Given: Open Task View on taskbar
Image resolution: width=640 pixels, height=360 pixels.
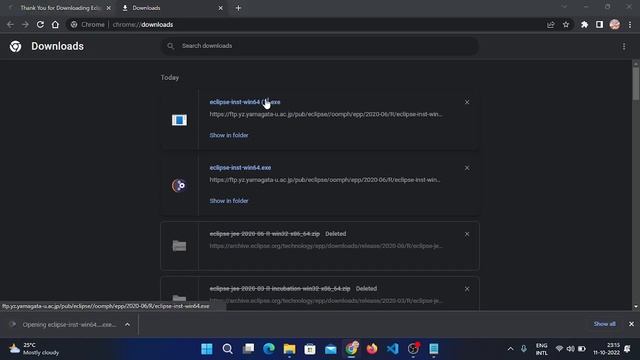Looking at the screenshot, I should pos(248,349).
